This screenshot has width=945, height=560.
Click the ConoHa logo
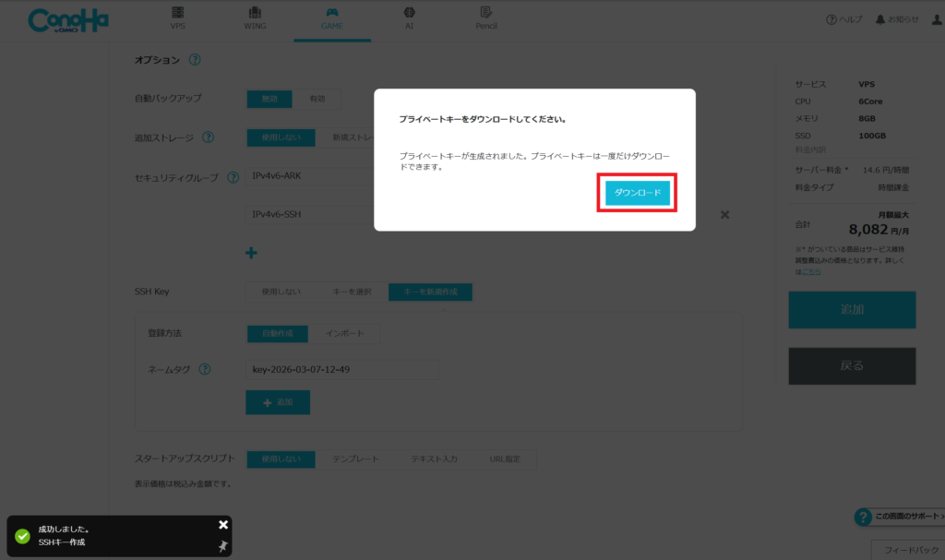[x=67, y=20]
